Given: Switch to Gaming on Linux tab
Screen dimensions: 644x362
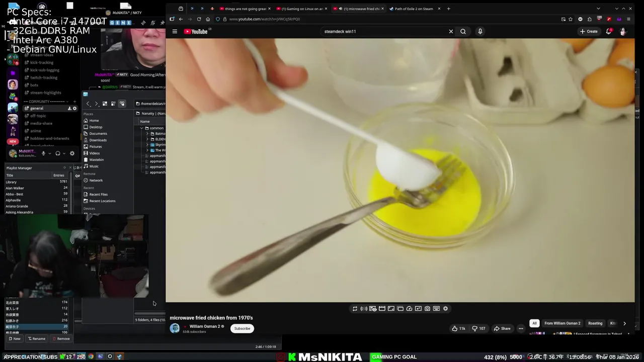Looking at the screenshot, I should pyautogui.click(x=302, y=9).
